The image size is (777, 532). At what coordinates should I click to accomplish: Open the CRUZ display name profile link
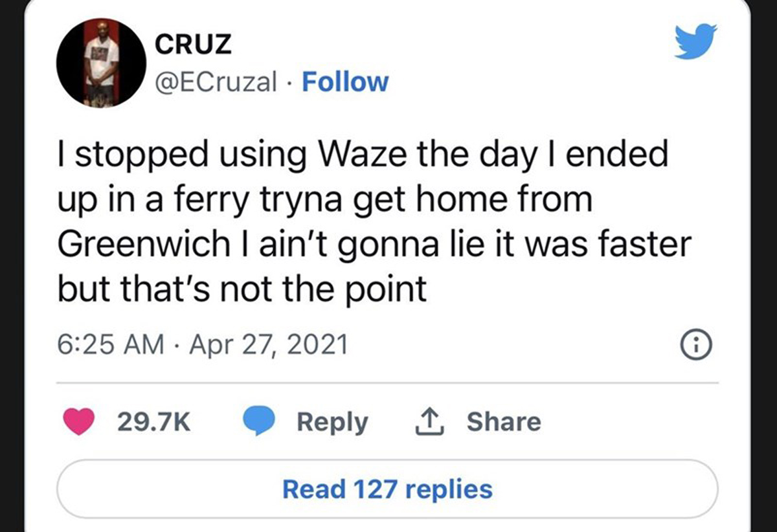tap(193, 43)
